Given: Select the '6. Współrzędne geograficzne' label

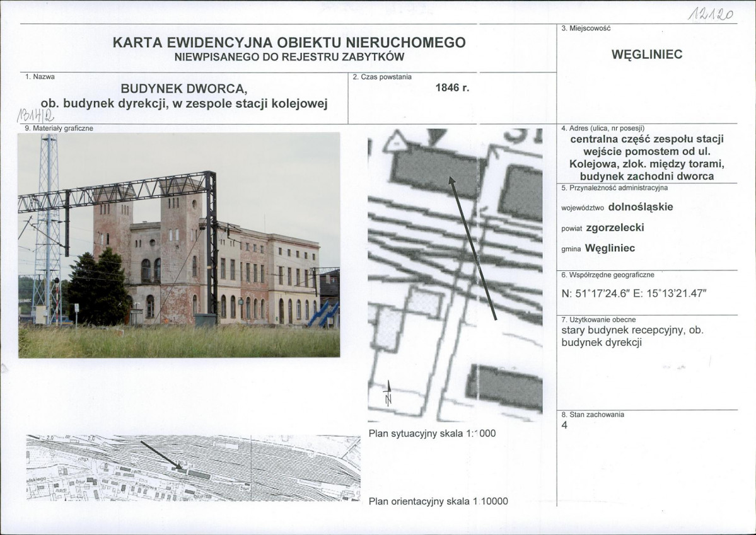Looking at the screenshot, I should [x=607, y=275].
